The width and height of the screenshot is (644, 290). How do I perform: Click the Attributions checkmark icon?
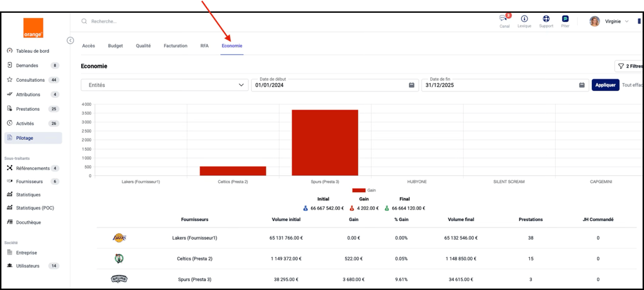coord(10,94)
